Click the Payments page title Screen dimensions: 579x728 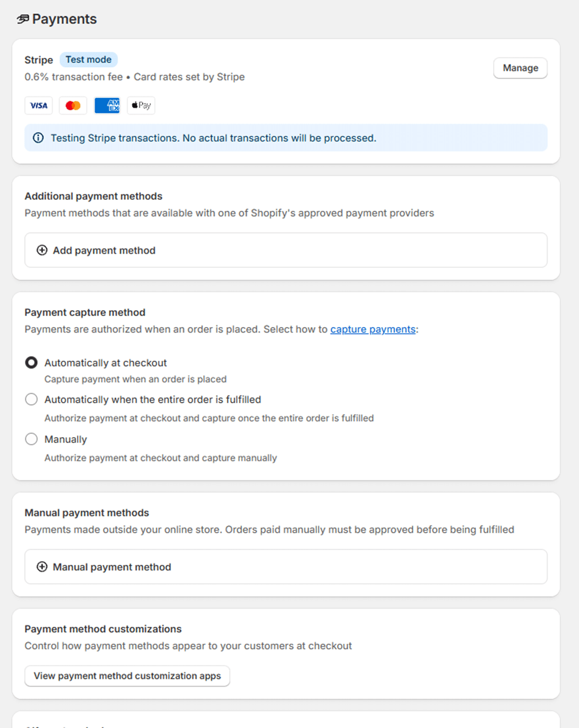[x=64, y=19]
